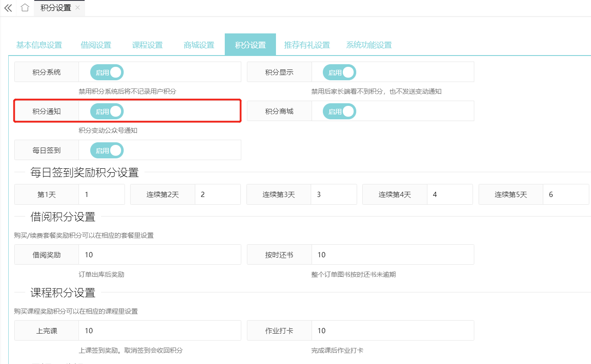Switch to 系统功能设置 tab
This screenshot has height=364, width=591.
369,45
